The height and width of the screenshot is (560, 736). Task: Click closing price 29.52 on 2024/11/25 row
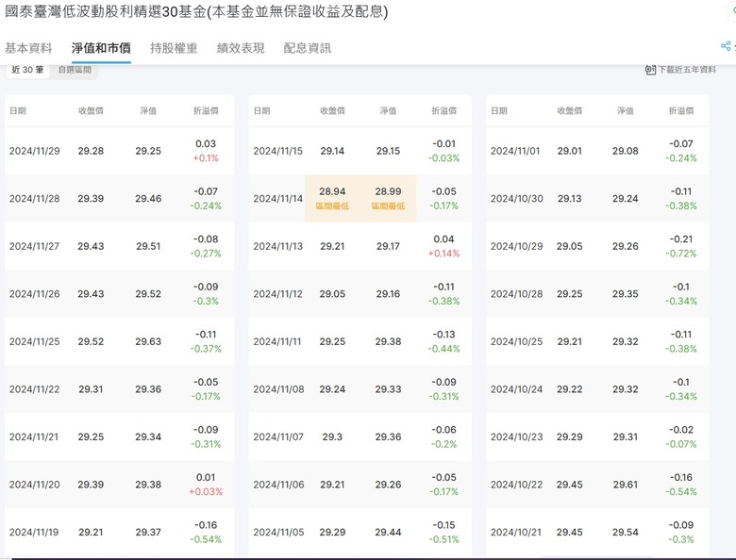[x=91, y=341]
